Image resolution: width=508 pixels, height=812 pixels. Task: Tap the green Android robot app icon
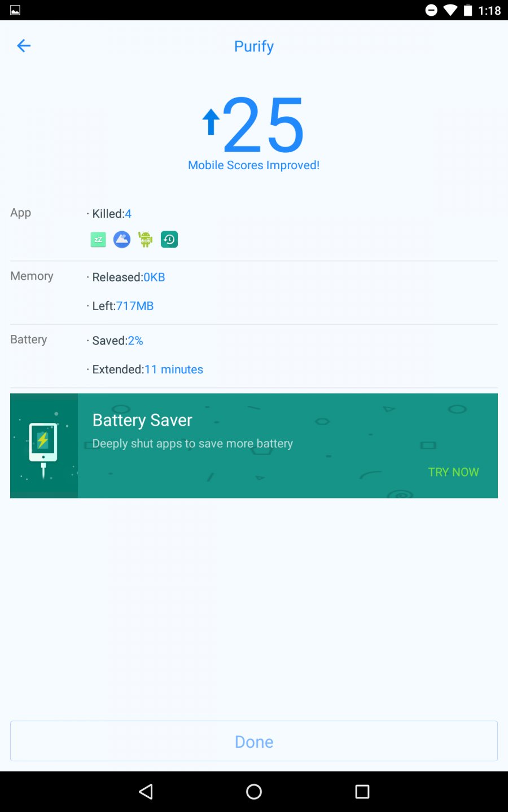point(146,240)
